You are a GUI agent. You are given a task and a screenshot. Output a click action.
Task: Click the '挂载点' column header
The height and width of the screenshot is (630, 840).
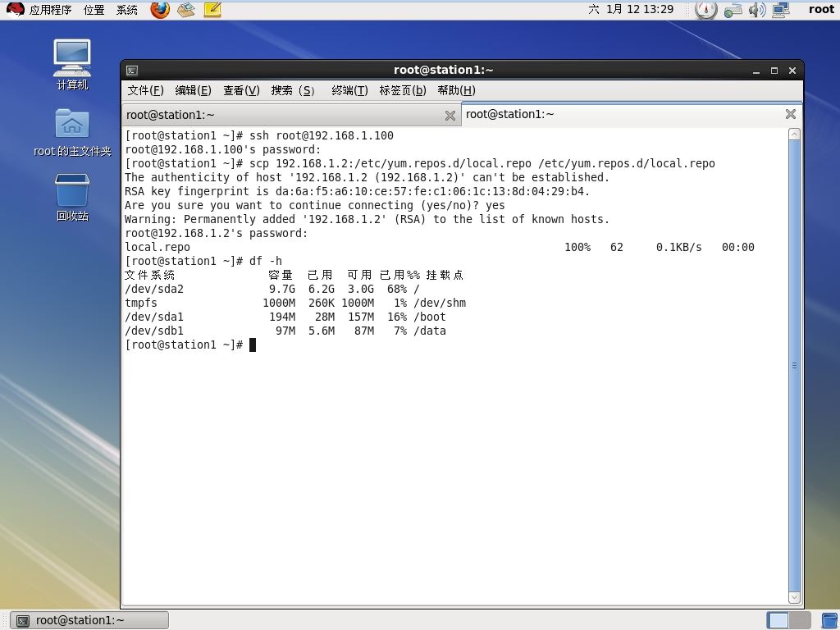click(445, 276)
